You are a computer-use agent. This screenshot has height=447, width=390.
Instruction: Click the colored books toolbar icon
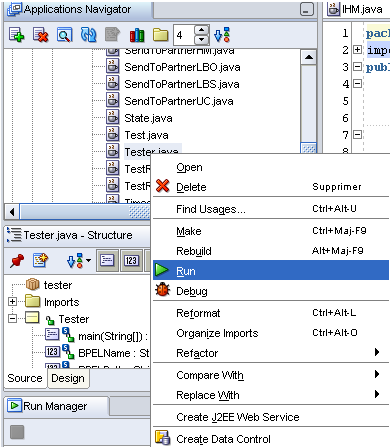[x=137, y=35]
